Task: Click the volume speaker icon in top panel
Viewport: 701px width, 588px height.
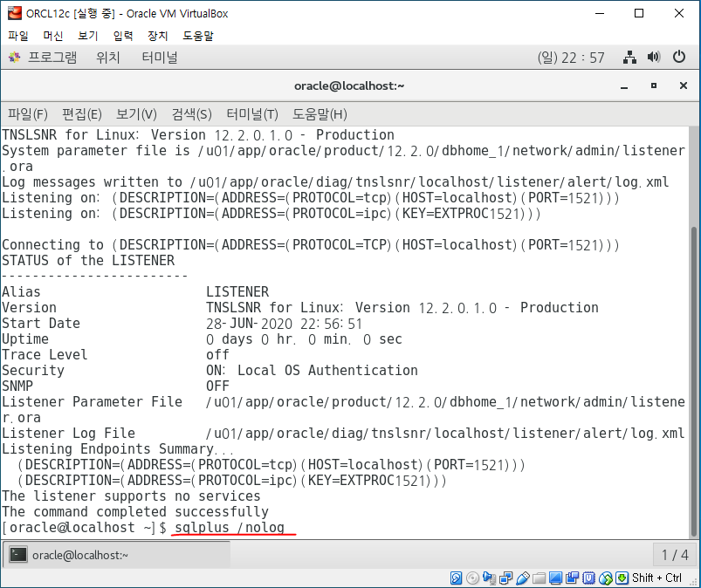Action: (x=654, y=58)
